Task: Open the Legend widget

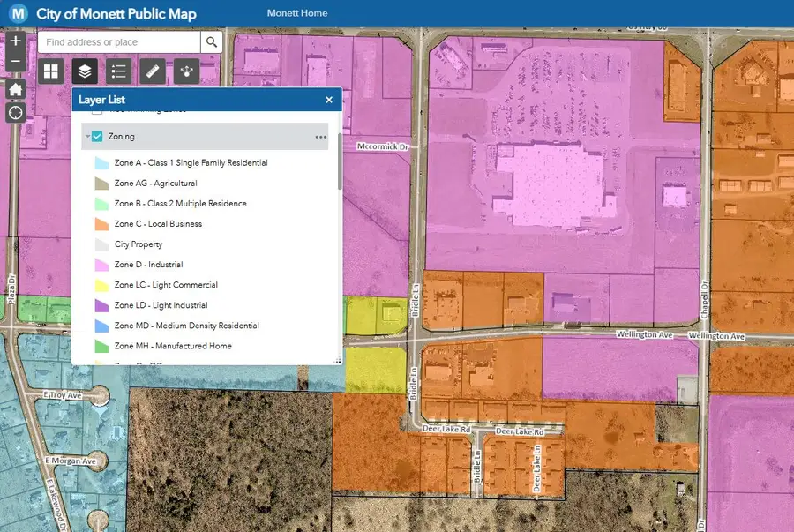Action: click(x=119, y=71)
